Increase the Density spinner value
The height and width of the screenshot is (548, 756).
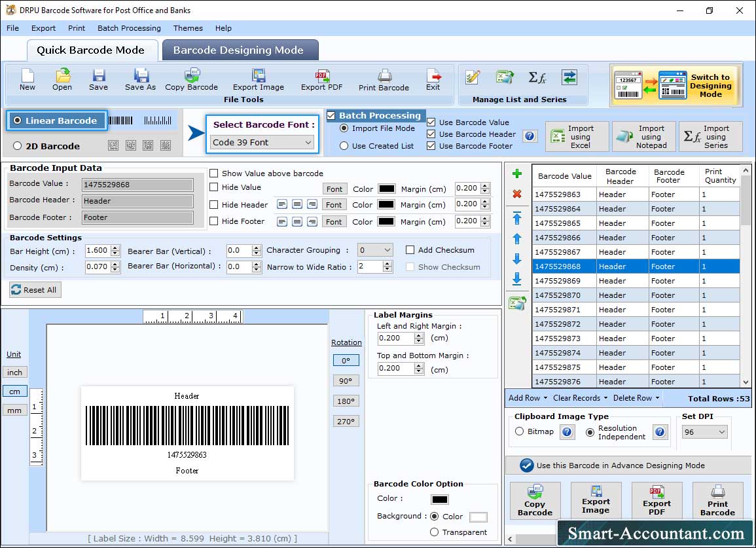[115, 264]
